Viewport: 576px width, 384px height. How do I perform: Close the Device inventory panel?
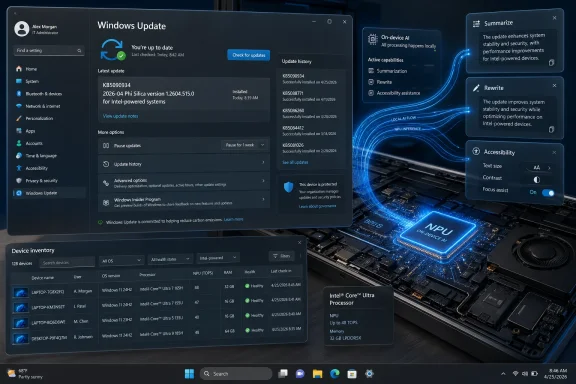point(299,243)
